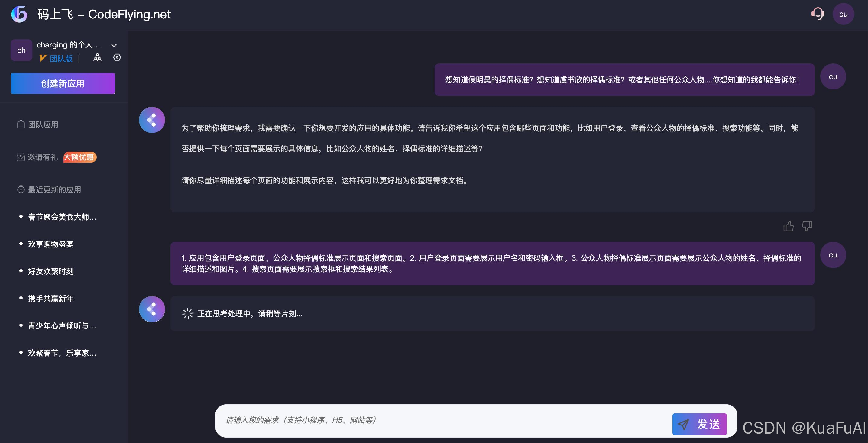This screenshot has width=868, height=443.
Task: Open the 团队应用 menu item
Action: [43, 124]
